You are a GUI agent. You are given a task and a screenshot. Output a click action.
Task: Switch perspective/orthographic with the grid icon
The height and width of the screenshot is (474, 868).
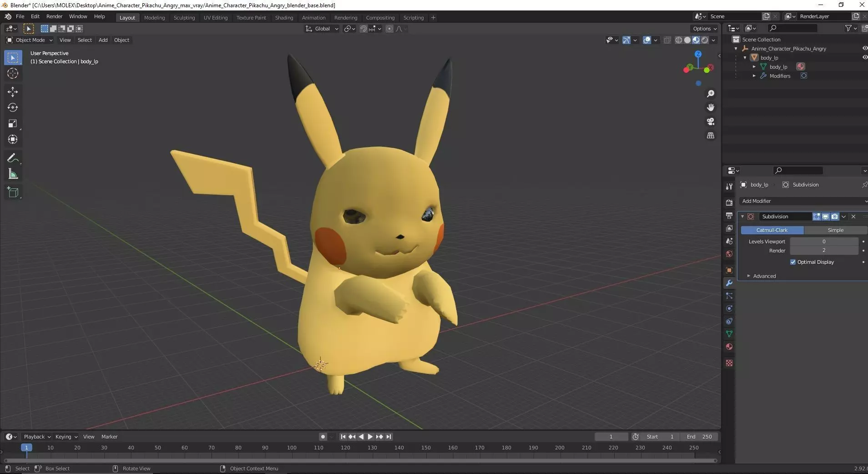pos(711,136)
